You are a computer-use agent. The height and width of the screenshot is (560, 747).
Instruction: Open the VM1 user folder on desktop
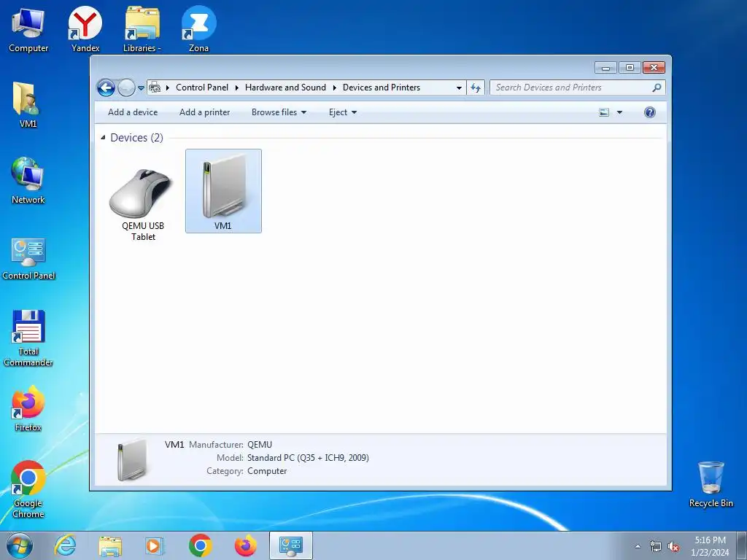click(x=28, y=105)
